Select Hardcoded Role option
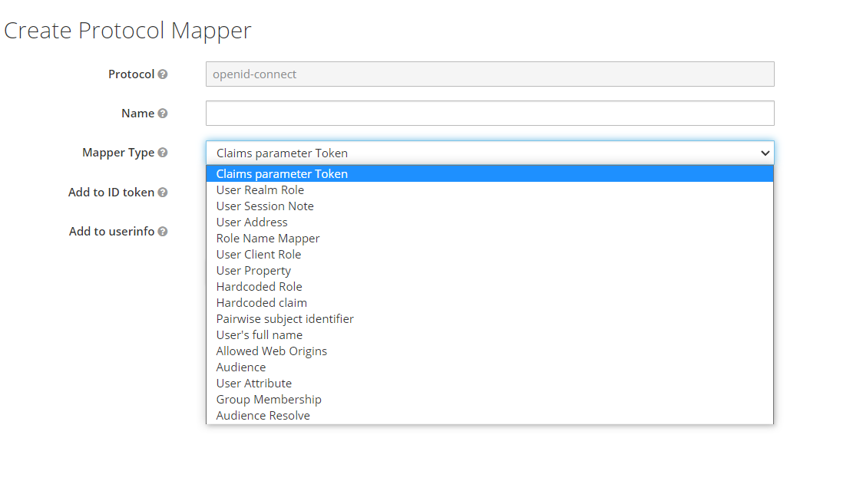Screen dimensions: 853x504 (x=490, y=287)
